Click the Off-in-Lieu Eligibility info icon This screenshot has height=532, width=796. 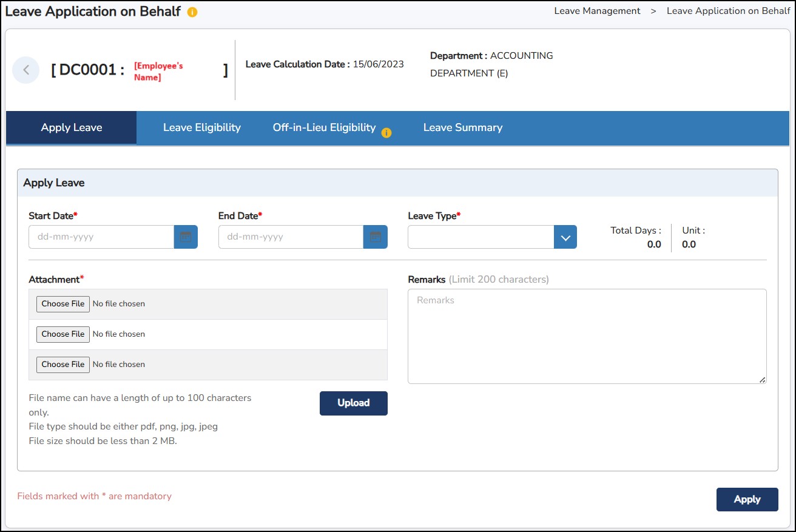[x=386, y=133]
